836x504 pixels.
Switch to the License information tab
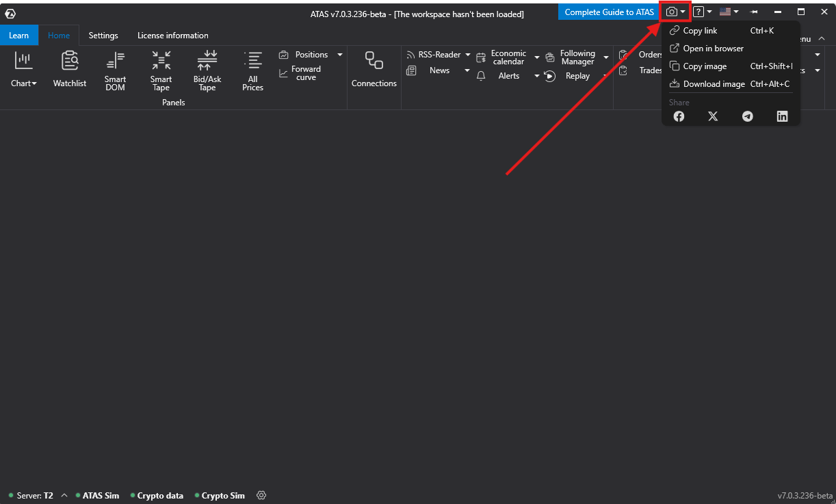tap(173, 36)
